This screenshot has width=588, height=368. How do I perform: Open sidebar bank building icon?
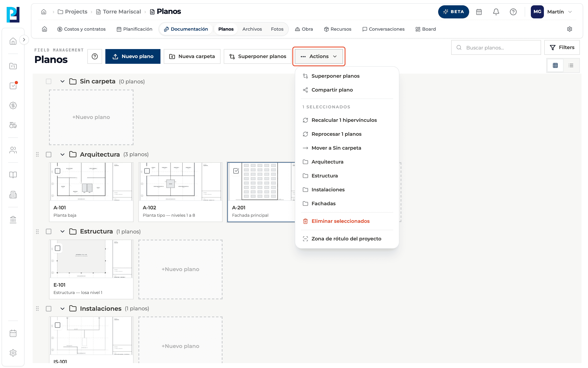(x=13, y=220)
